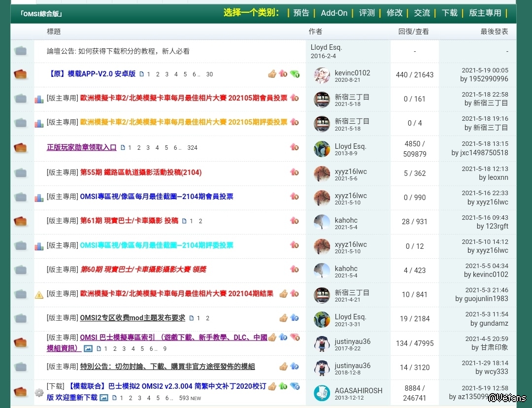This screenshot has height=408, width=532.
Task: Click 新宿三丁目 avatar in 202105期評委投票 row
Action: click(x=322, y=123)
